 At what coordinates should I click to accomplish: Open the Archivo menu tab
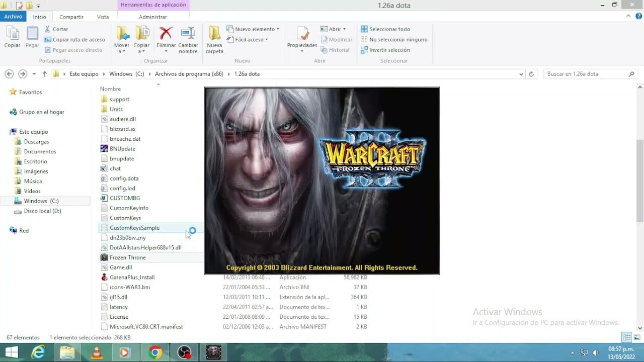click(x=13, y=17)
